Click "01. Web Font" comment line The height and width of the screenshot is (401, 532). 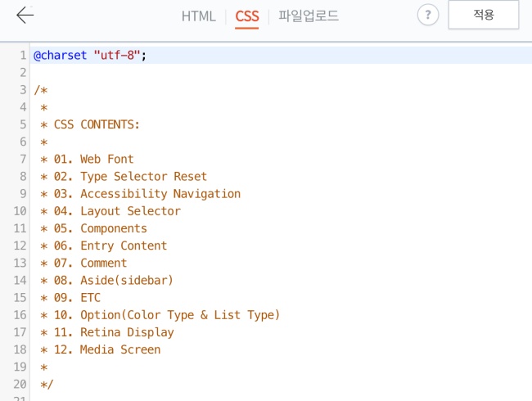tap(87, 159)
